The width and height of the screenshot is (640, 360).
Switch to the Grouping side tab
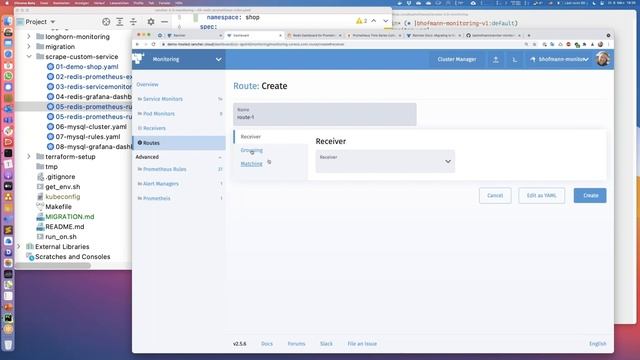[251, 150]
